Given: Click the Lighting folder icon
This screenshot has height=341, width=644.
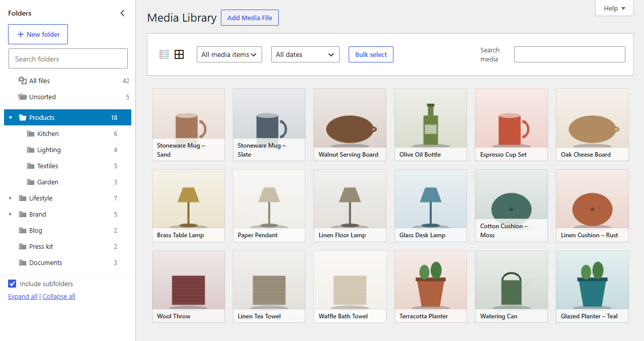Looking at the screenshot, I should (31, 150).
